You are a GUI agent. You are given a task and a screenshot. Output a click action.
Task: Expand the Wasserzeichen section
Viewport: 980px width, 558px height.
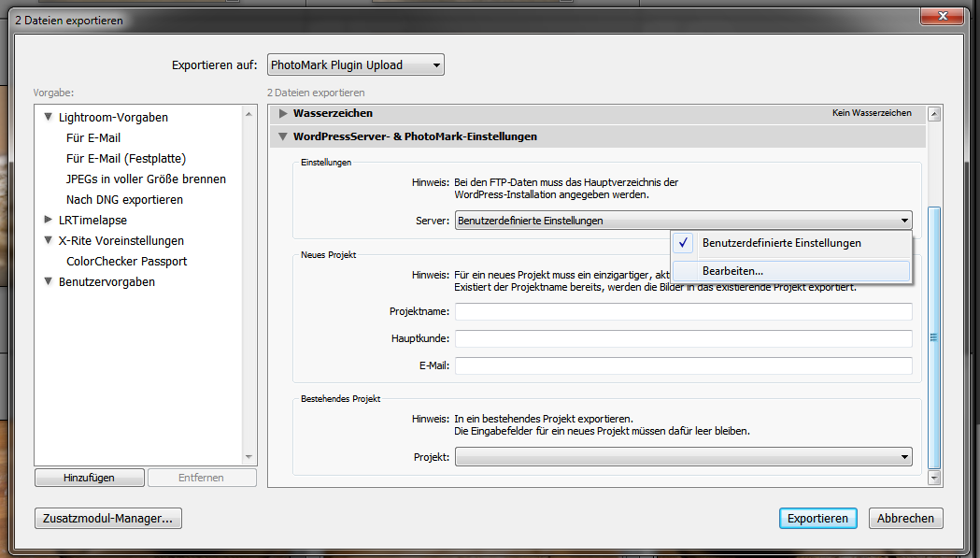click(x=283, y=114)
